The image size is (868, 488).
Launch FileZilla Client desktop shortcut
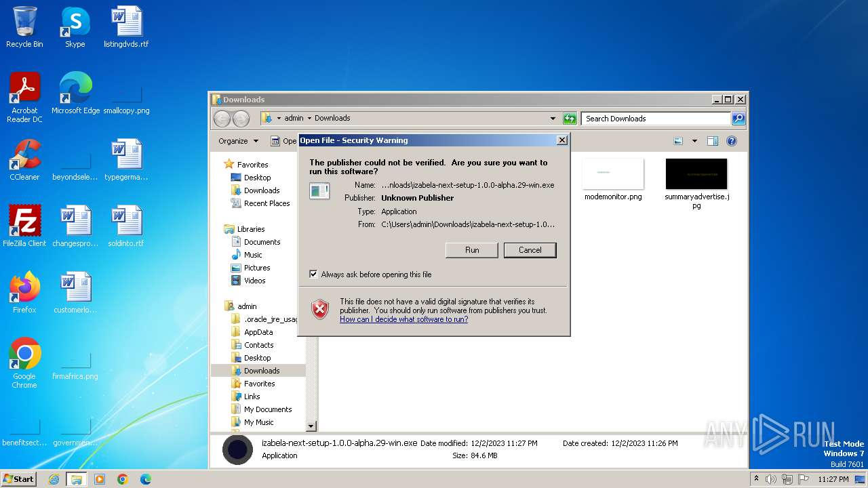point(24,226)
